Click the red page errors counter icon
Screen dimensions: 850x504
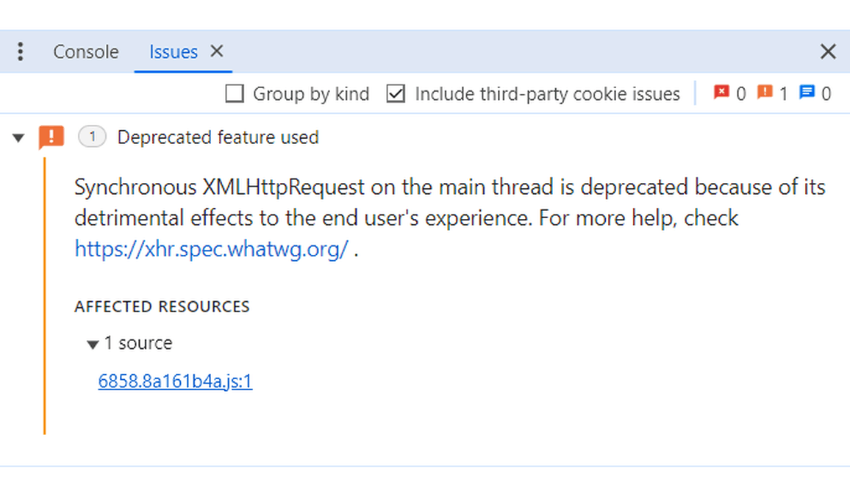(721, 93)
